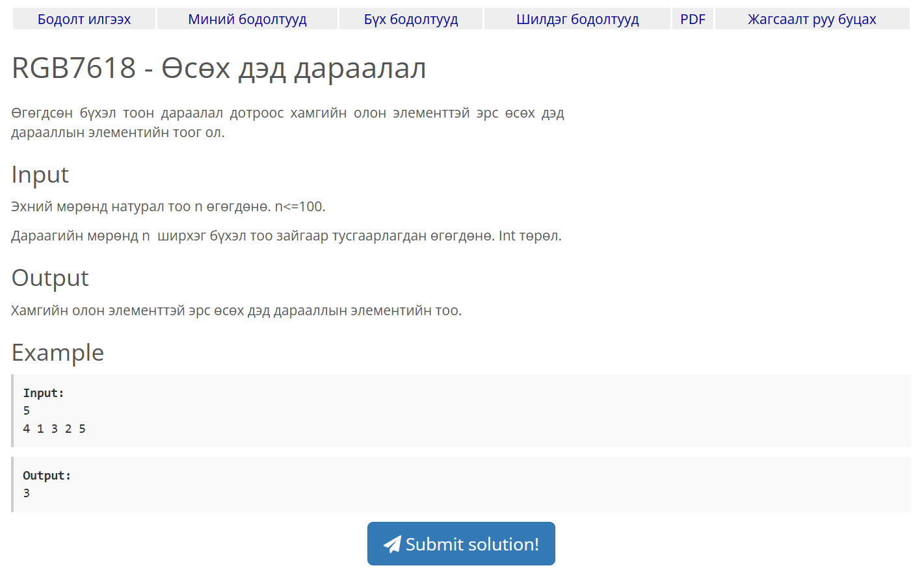Click the "Input" section heading
Screen dimensions: 924x581
tap(40, 174)
